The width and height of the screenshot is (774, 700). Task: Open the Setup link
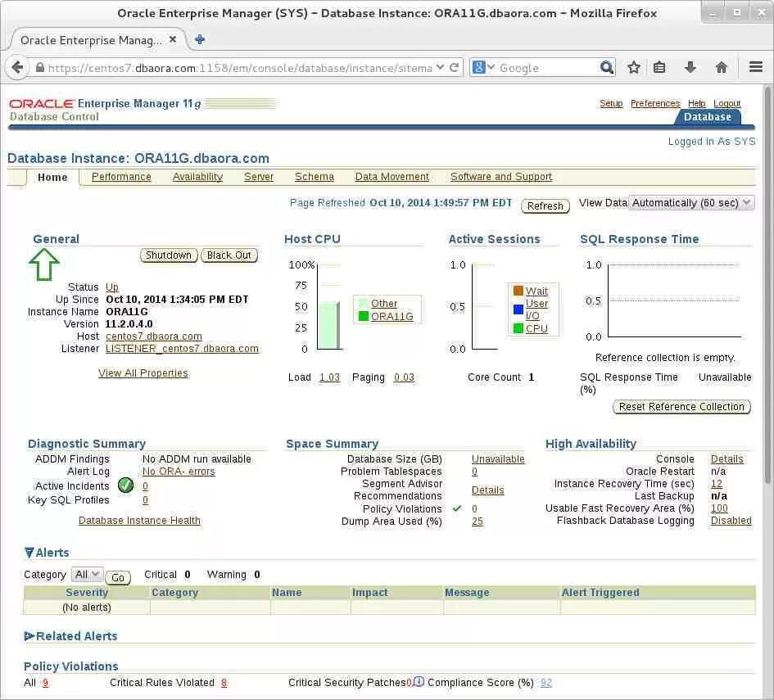click(611, 103)
